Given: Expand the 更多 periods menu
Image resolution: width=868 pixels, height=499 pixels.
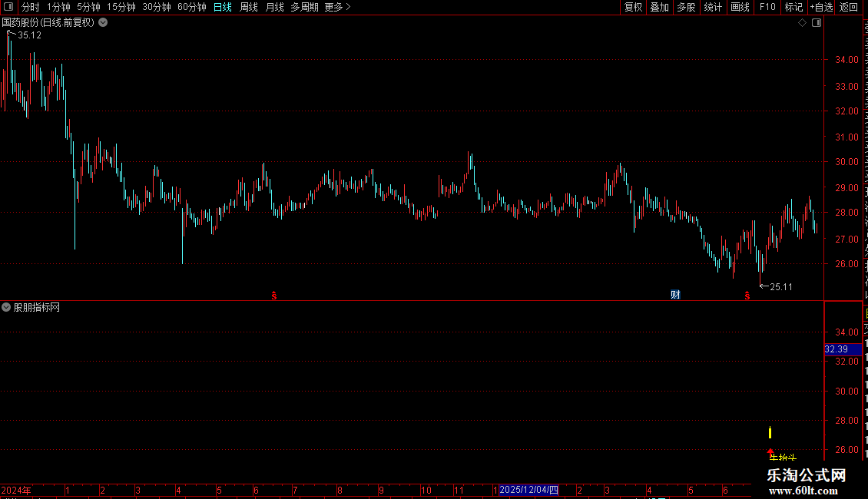Looking at the screenshot, I should point(337,7).
